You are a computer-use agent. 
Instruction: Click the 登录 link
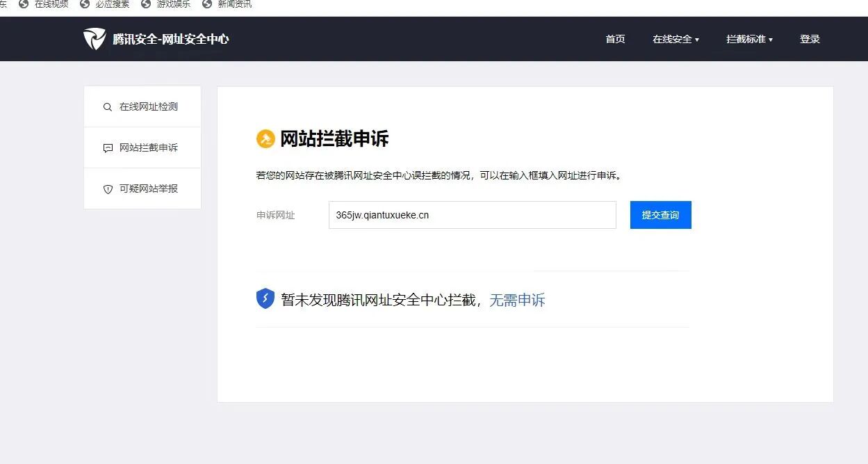pyautogui.click(x=810, y=40)
